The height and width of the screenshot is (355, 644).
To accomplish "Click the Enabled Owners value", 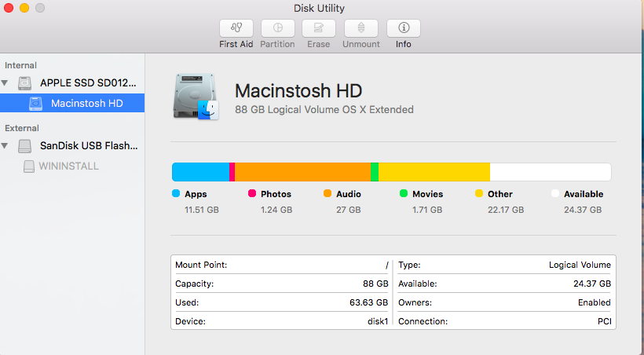I will [x=595, y=303].
